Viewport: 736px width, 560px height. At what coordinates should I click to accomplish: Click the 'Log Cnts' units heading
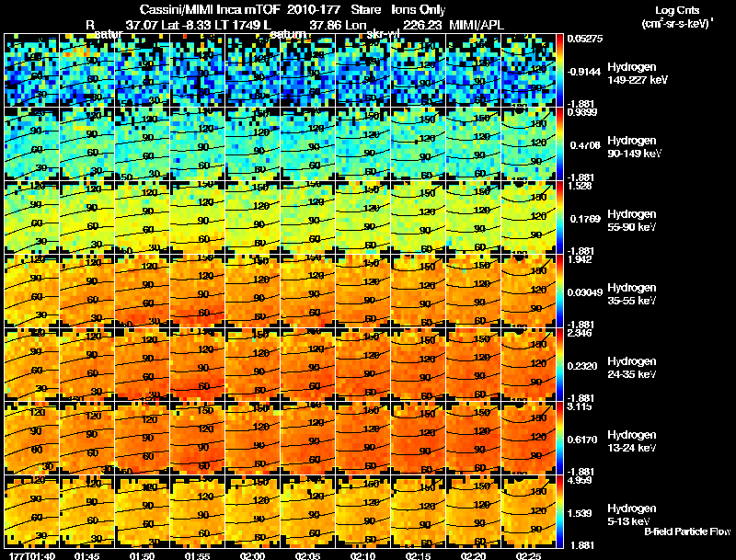[677, 10]
